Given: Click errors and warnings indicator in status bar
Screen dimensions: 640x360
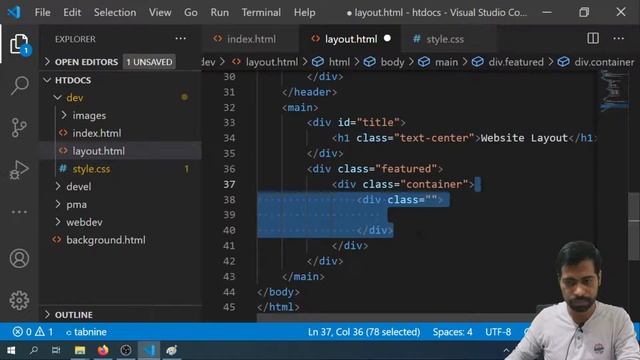Looking at the screenshot, I should click(33, 331).
